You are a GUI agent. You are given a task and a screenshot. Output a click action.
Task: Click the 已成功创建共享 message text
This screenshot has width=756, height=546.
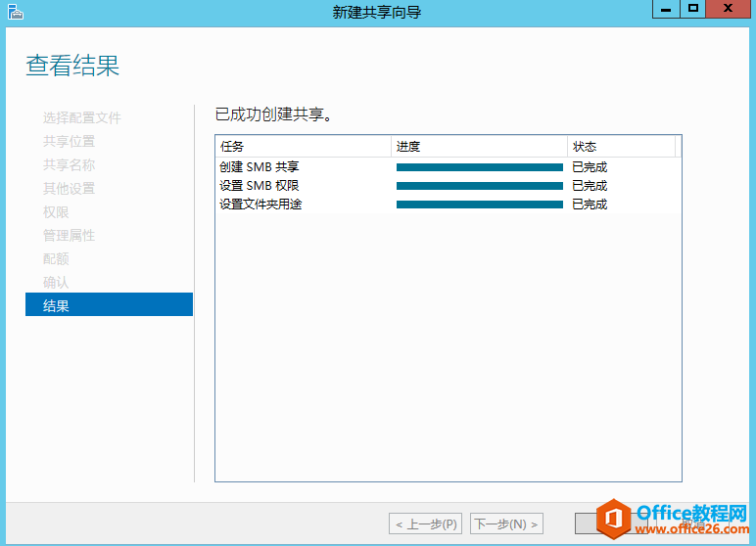click(x=273, y=114)
